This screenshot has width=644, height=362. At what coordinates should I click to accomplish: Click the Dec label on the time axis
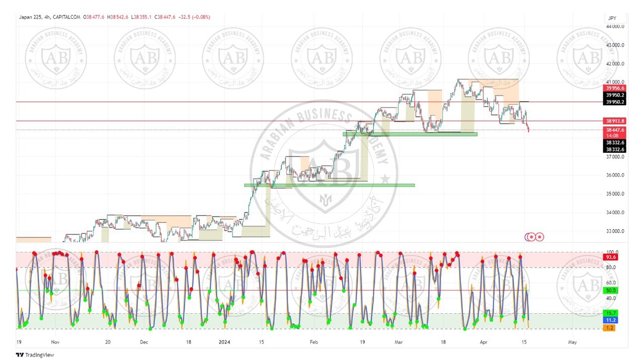pyautogui.click(x=144, y=342)
